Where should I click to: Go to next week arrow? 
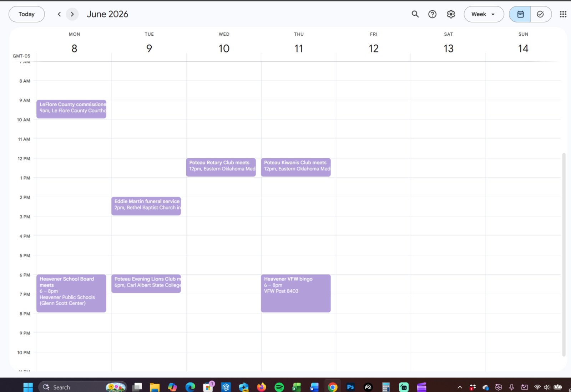click(x=72, y=14)
